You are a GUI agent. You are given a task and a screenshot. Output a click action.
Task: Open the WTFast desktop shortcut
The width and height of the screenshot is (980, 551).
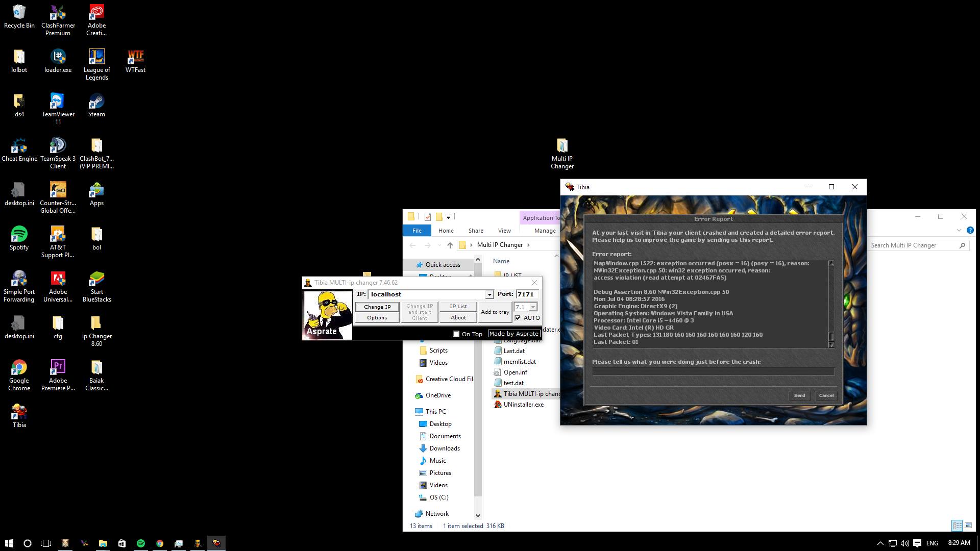pyautogui.click(x=135, y=62)
